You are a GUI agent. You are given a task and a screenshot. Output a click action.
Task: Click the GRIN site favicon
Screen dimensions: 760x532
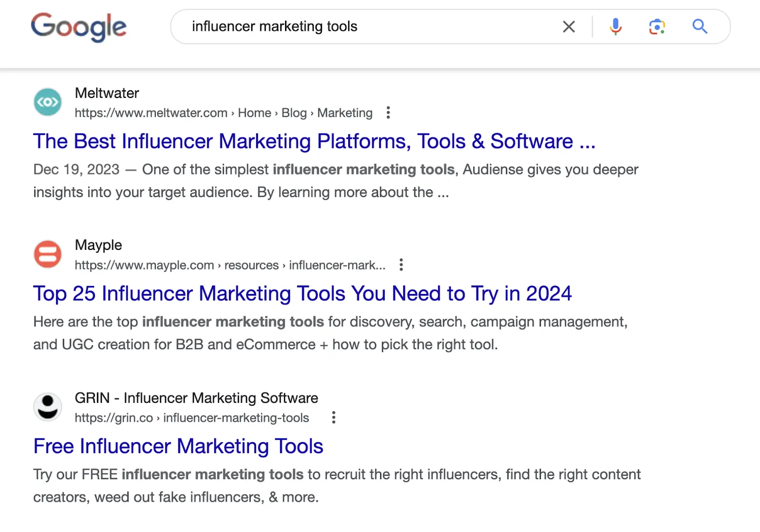point(47,407)
